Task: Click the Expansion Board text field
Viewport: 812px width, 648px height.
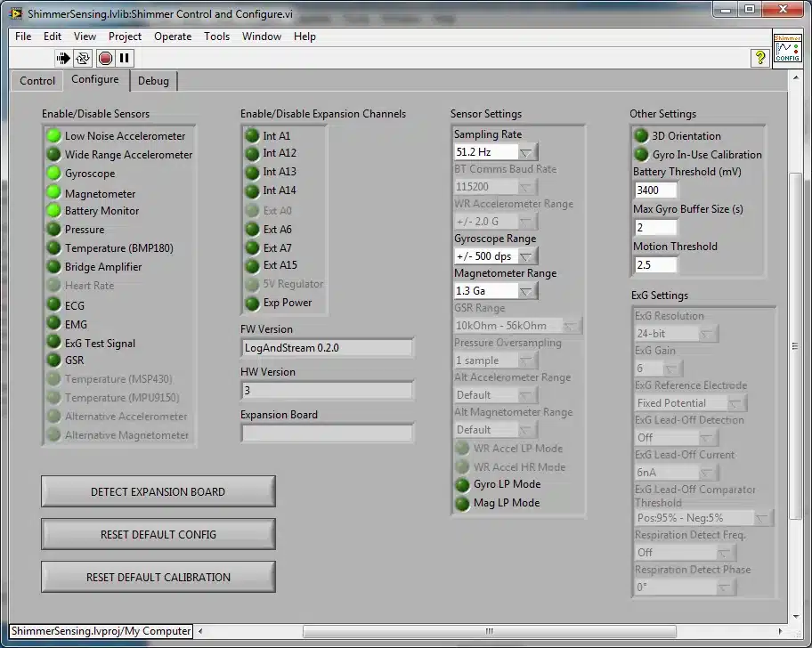Action: (328, 433)
